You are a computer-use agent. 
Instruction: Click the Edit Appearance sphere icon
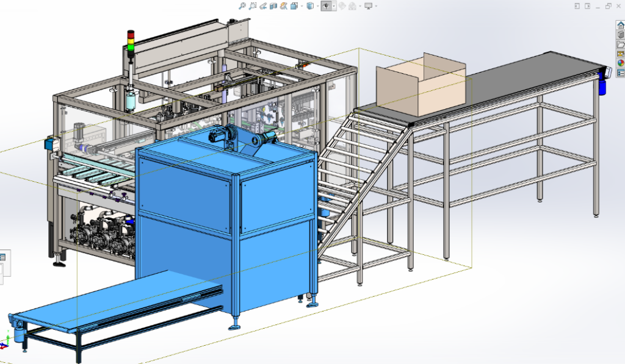click(x=342, y=6)
